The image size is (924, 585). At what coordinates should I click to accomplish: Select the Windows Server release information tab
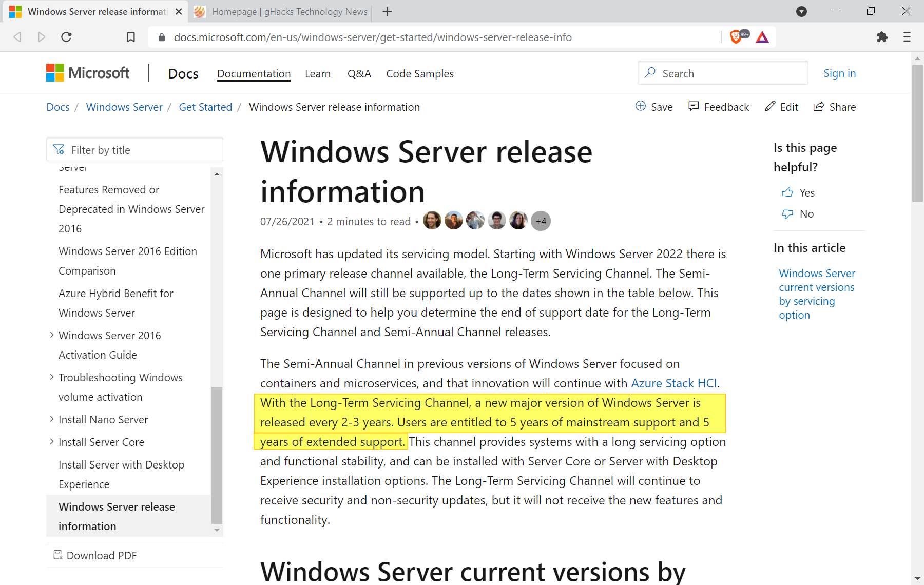[95, 11]
